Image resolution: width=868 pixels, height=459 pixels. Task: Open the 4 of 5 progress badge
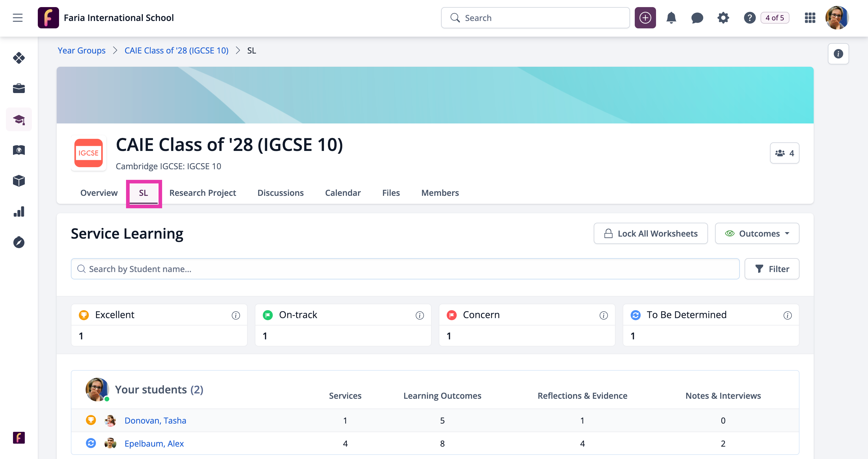tap(775, 18)
